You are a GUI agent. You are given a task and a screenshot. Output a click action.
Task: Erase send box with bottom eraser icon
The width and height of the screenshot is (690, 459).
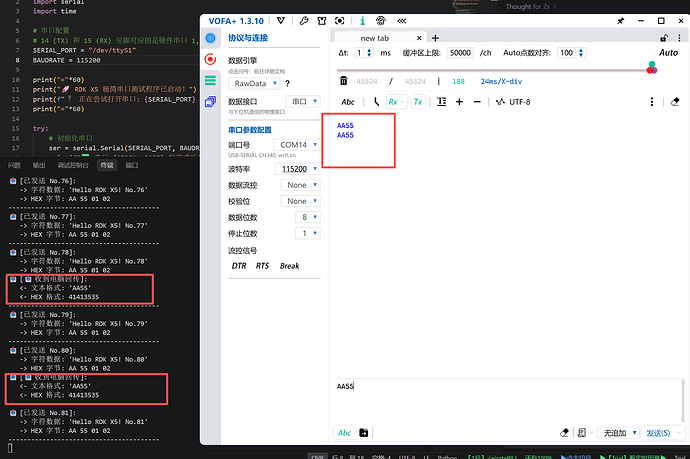click(564, 433)
